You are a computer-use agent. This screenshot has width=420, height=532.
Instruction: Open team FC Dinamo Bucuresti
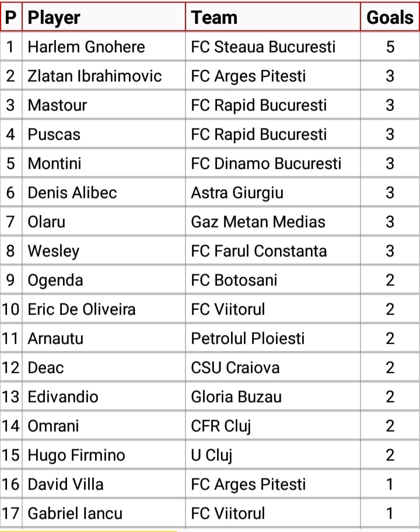[266, 163]
